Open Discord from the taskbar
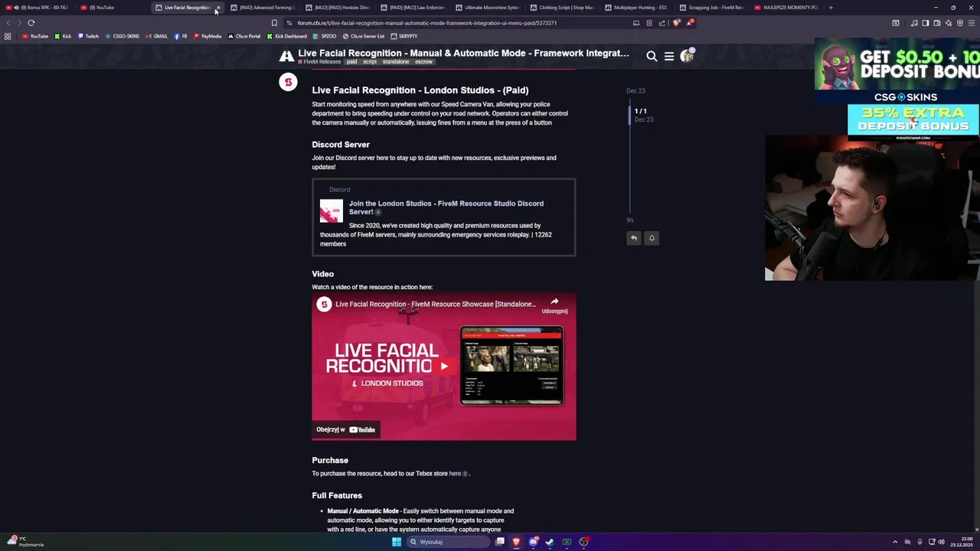The width and height of the screenshot is (980, 551). tap(533, 542)
